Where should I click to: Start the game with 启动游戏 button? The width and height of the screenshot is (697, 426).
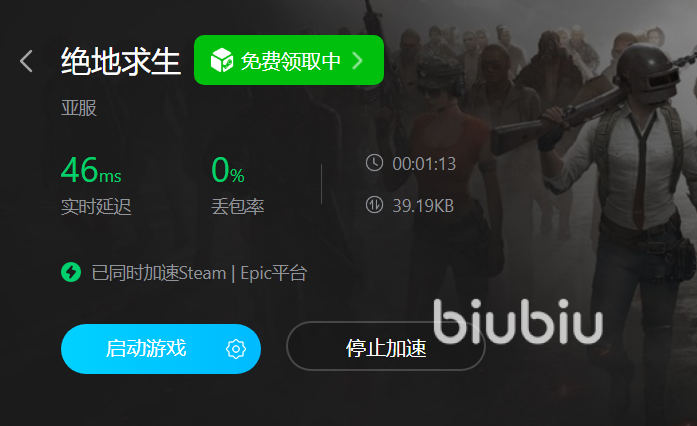(161, 349)
